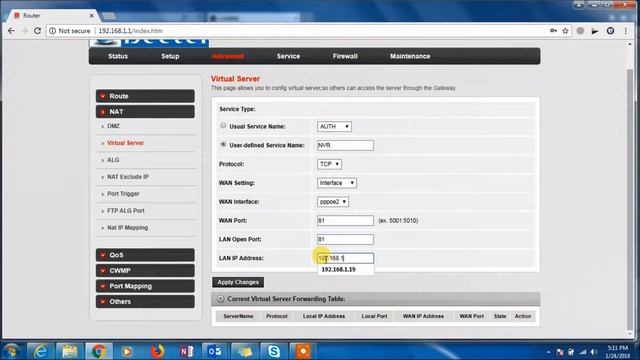Launch Firefox from taskbar

point(157,351)
